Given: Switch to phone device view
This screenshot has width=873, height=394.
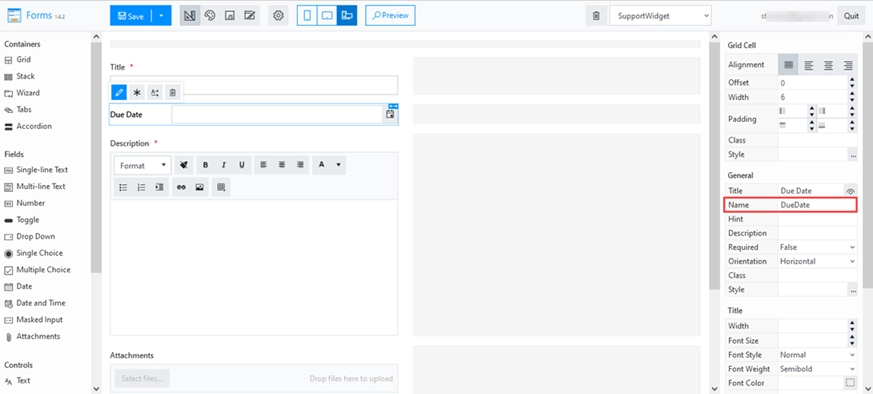Looking at the screenshot, I should pyautogui.click(x=307, y=16).
